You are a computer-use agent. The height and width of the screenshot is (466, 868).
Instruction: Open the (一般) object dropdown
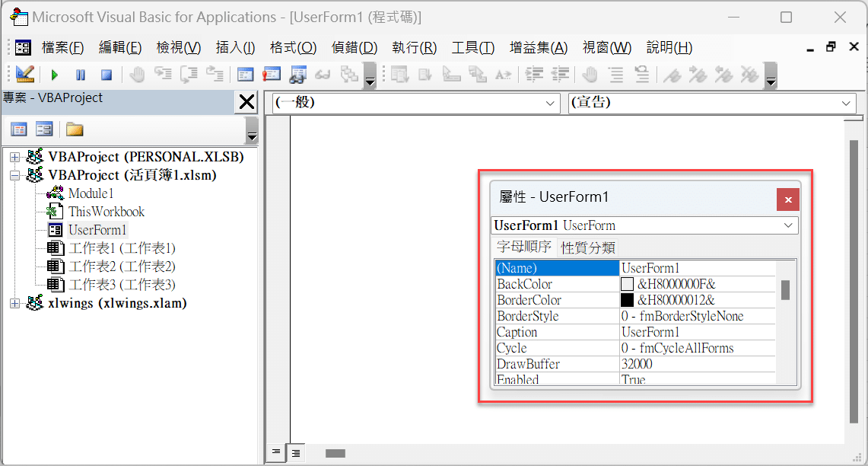pos(416,103)
